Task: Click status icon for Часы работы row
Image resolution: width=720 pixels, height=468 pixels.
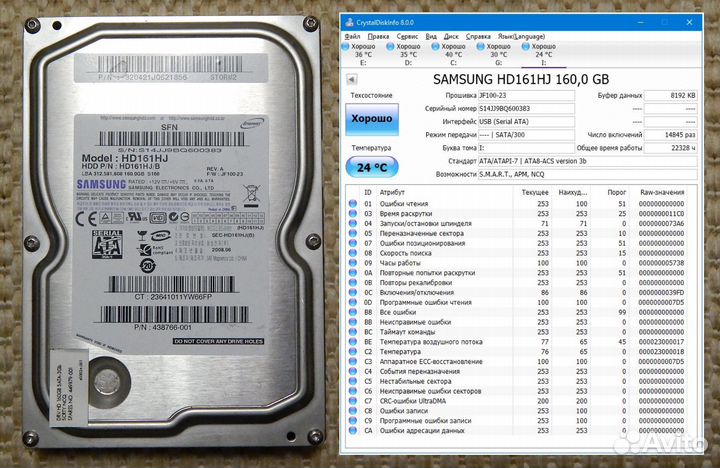Action: (353, 263)
